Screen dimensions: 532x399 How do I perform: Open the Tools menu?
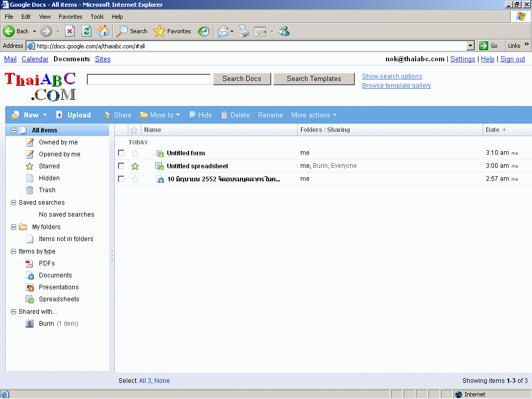click(x=97, y=17)
